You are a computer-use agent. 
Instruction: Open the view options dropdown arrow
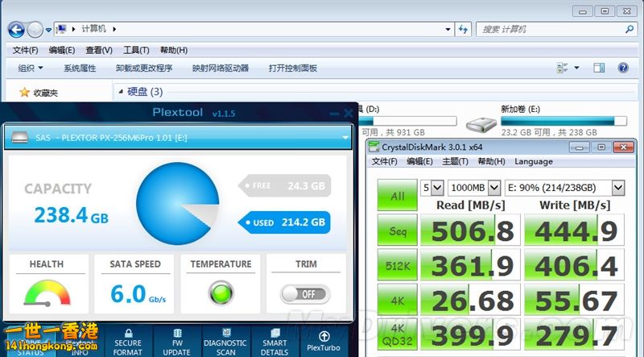click(576, 68)
